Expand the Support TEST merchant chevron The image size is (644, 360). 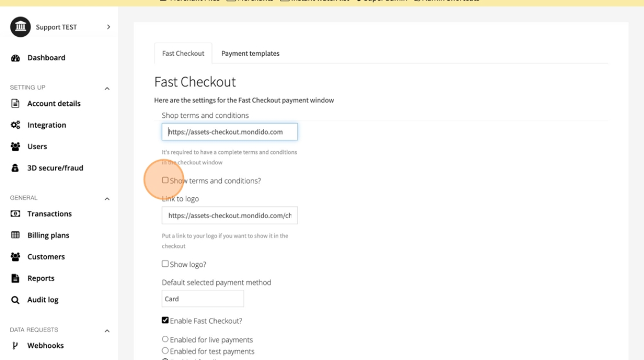(x=108, y=27)
